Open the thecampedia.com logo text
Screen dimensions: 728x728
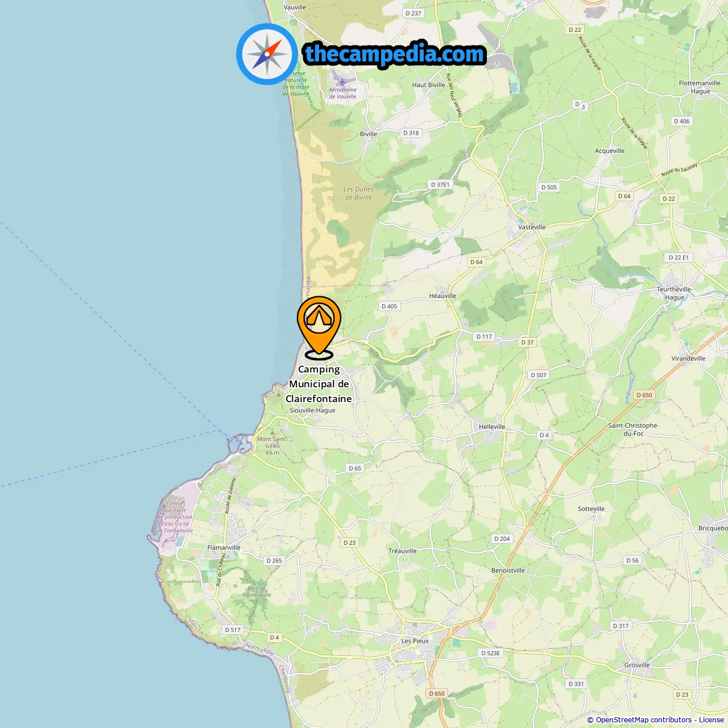click(395, 54)
